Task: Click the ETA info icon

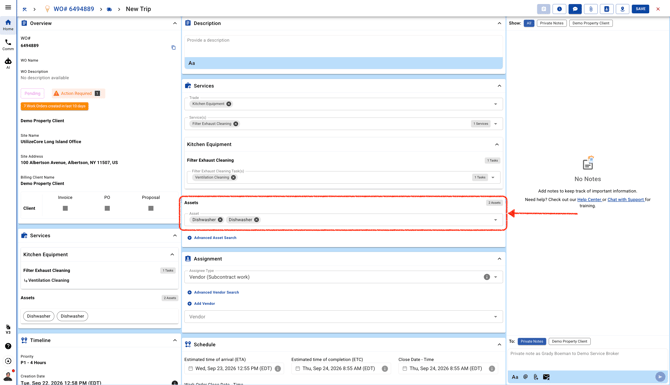Action: click(278, 368)
